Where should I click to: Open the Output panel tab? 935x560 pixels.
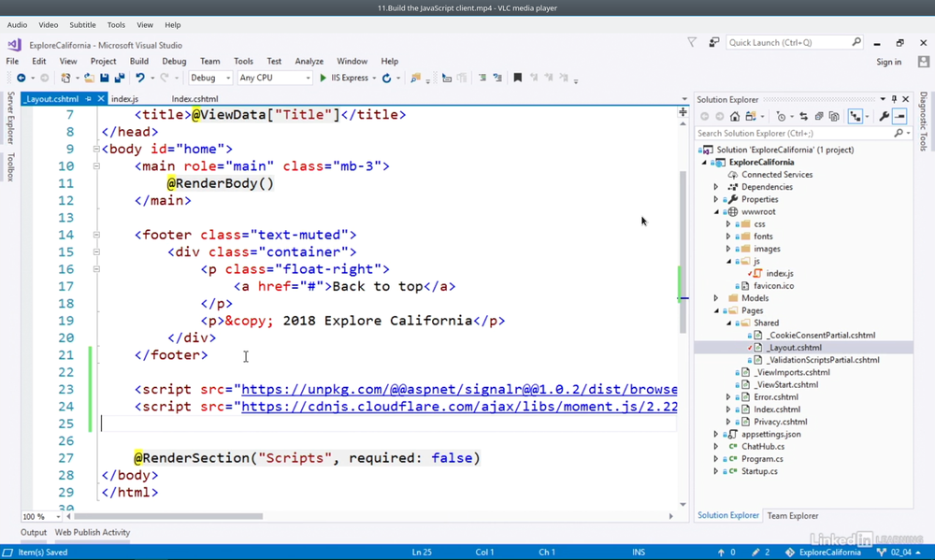point(34,533)
